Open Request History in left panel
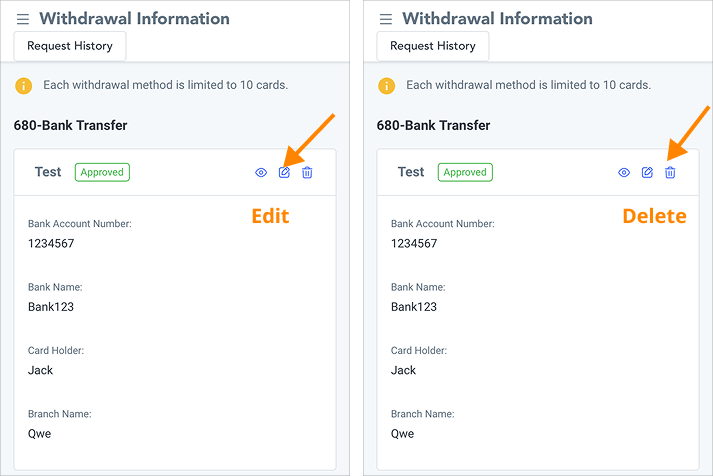 click(70, 46)
